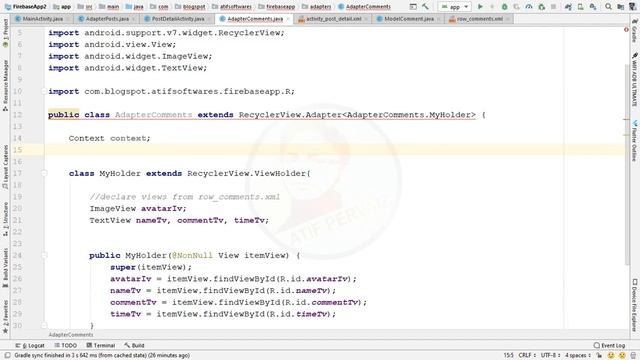640x360 pixels.
Task: Open the AVD Manager device icon
Action: 580,7
